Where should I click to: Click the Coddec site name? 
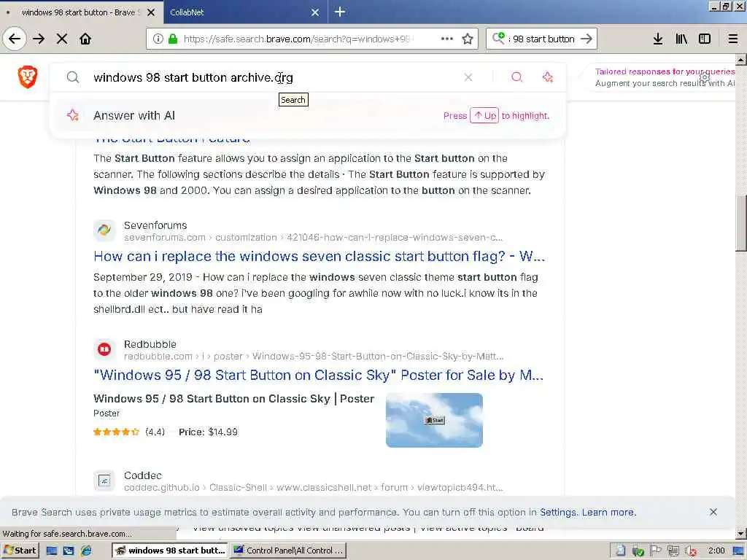pyautogui.click(x=143, y=475)
